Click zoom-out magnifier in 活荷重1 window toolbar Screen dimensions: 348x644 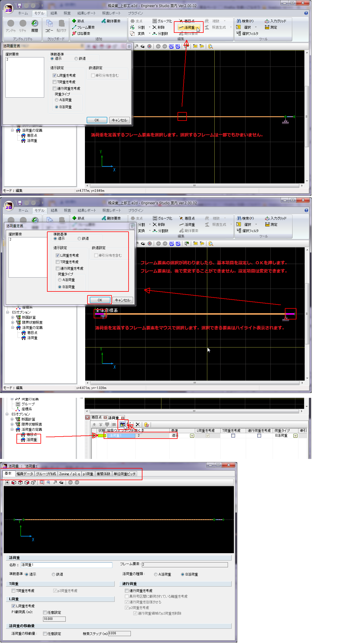(48, 482)
